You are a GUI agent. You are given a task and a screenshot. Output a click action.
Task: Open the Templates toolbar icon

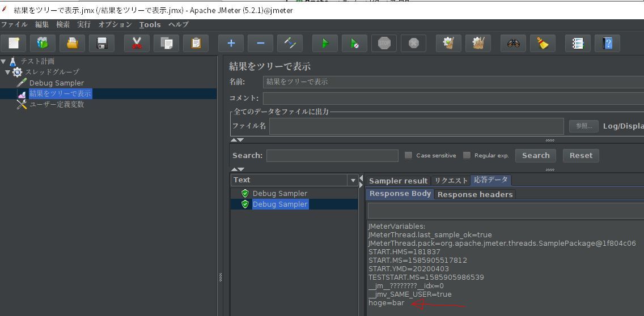43,43
